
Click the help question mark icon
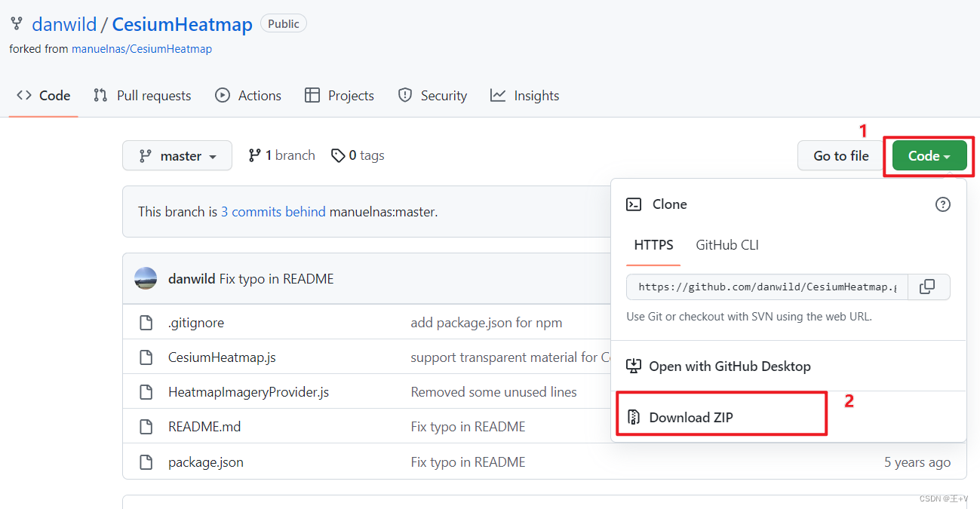[942, 204]
